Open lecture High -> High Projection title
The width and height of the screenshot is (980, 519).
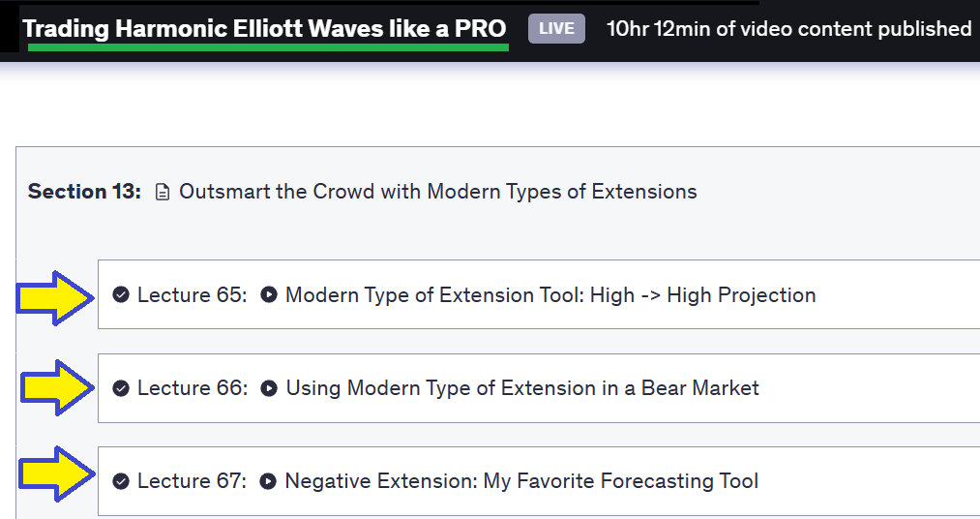coord(550,295)
